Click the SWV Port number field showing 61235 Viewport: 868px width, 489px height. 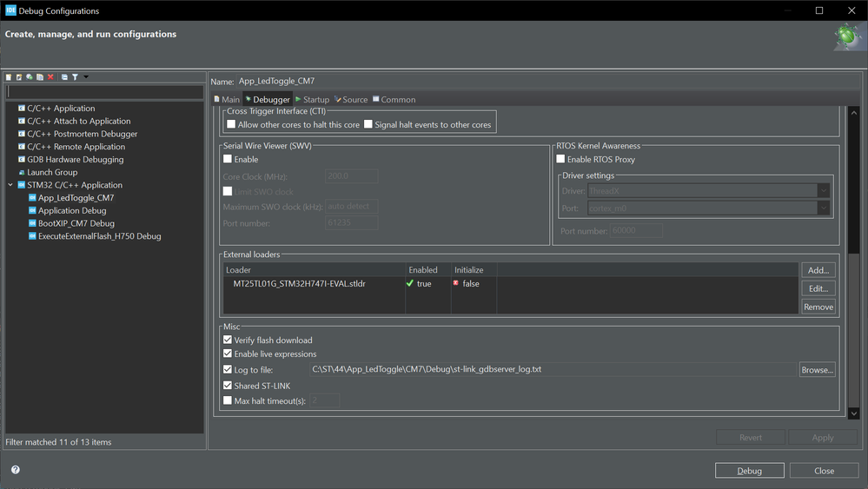point(352,222)
